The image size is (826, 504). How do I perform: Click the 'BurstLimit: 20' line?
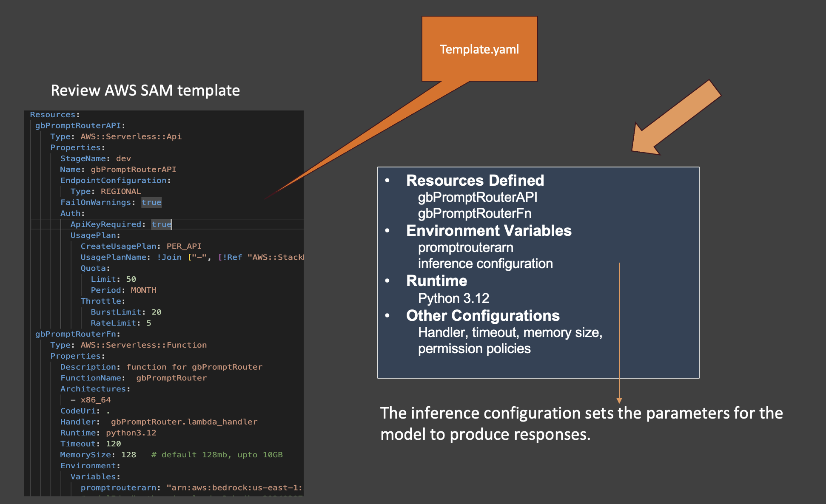(x=126, y=312)
